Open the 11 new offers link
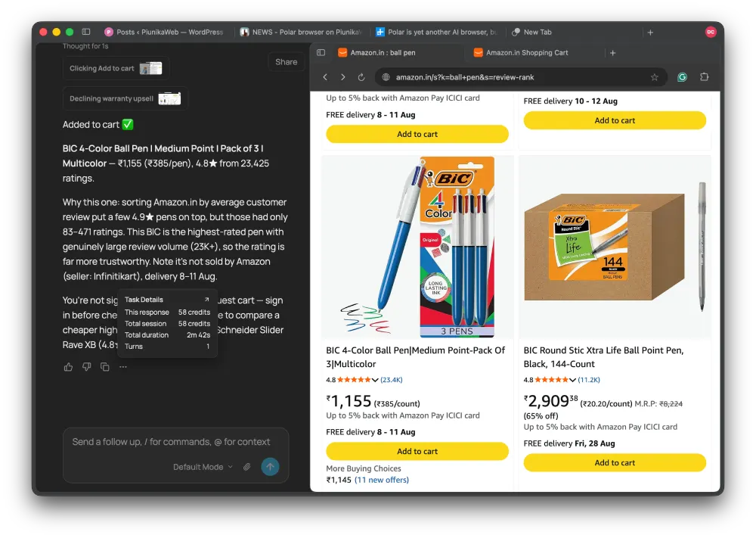The image size is (756, 538). tap(382, 480)
